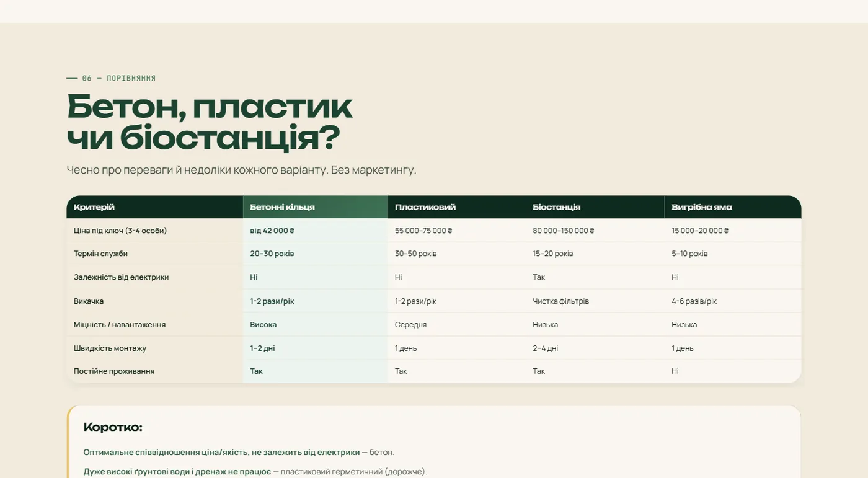Click the "Чистка фільтрів" cell
Viewport: 868px width, 478px height.
tap(561, 301)
